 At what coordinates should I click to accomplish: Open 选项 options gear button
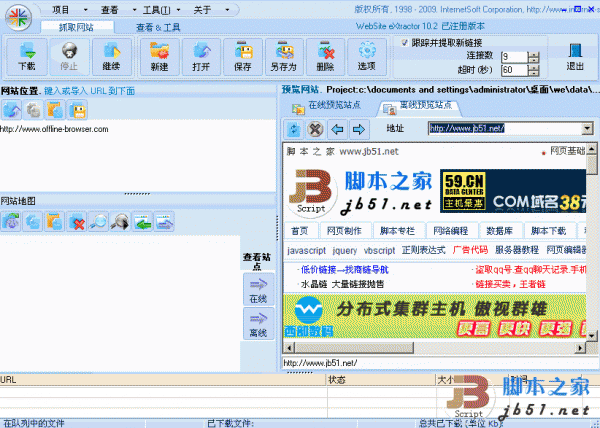(x=367, y=57)
